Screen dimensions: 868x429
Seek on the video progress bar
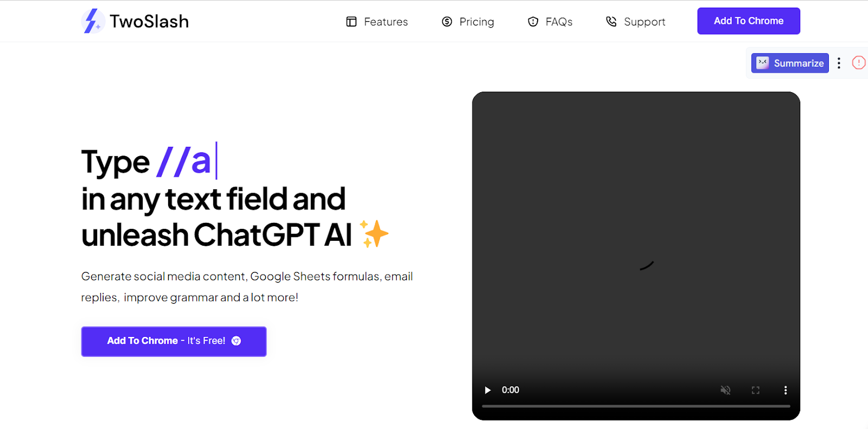[636, 406]
